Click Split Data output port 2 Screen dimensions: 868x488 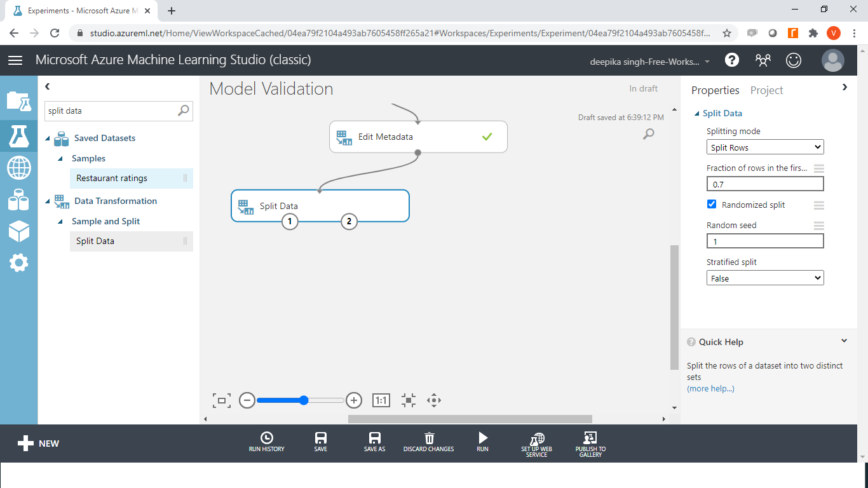click(x=349, y=221)
